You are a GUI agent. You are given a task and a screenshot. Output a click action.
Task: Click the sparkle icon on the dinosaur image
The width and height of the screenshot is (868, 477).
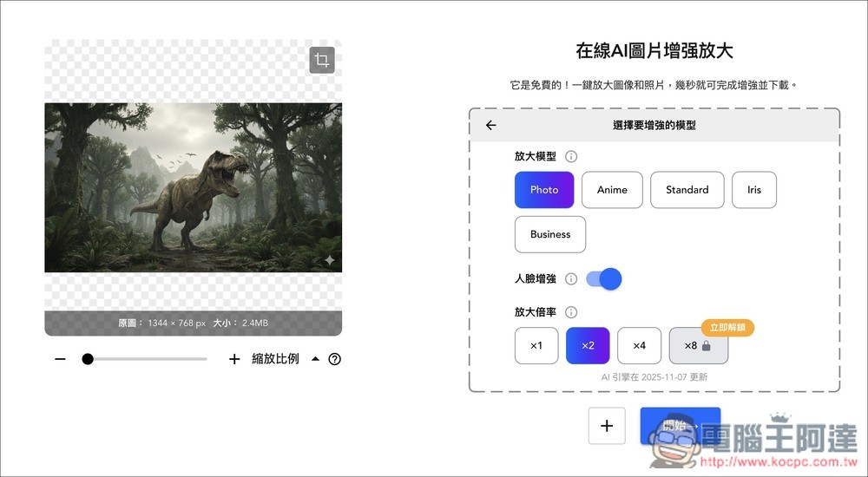(329, 259)
